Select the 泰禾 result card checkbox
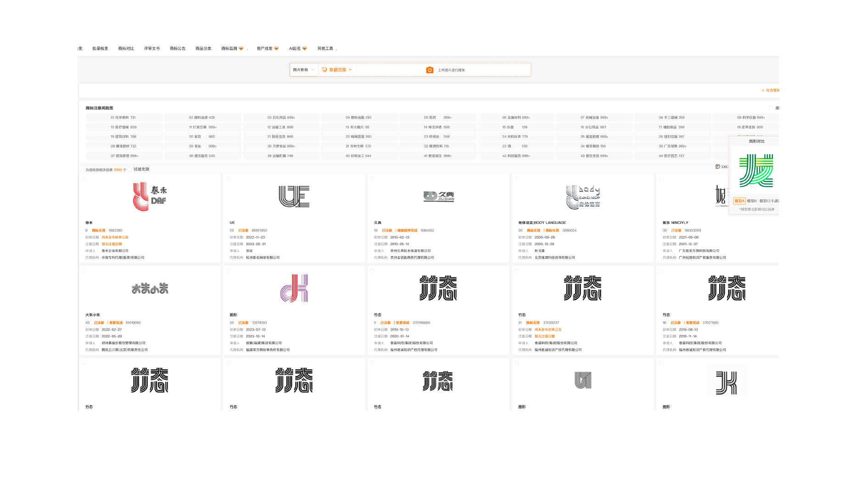Screen dimensions: 868x488 coord(84,179)
